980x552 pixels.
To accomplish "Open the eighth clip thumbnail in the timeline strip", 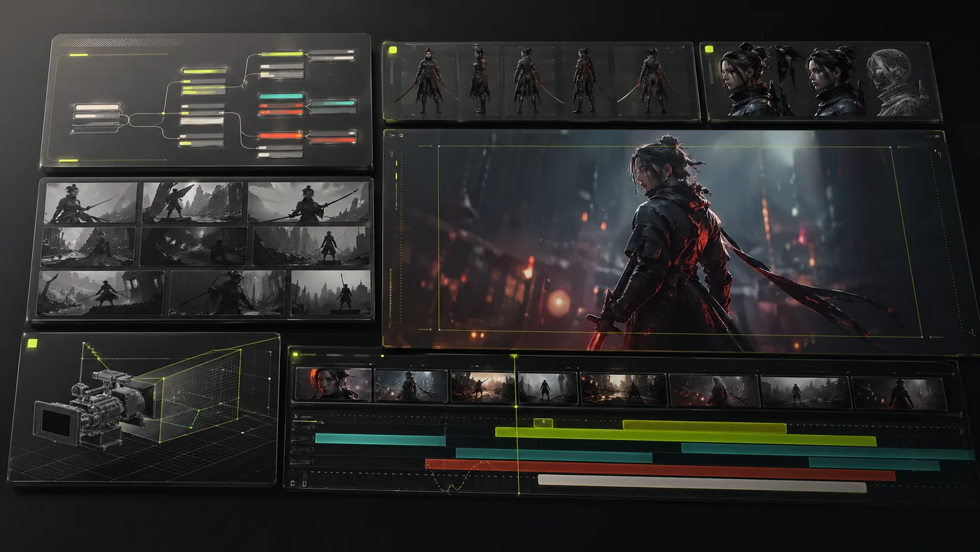I will [x=899, y=394].
